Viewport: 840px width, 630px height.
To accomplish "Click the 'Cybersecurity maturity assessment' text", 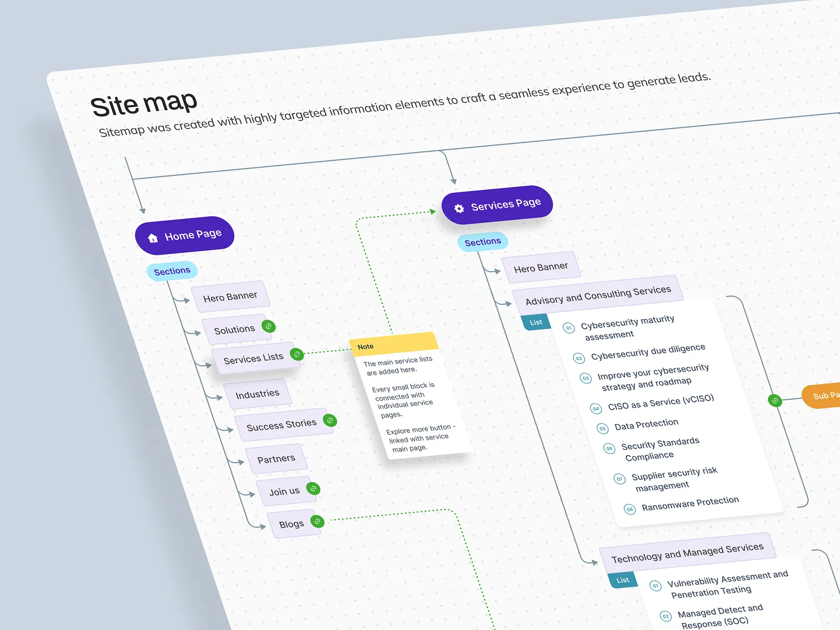I will pyautogui.click(x=628, y=328).
